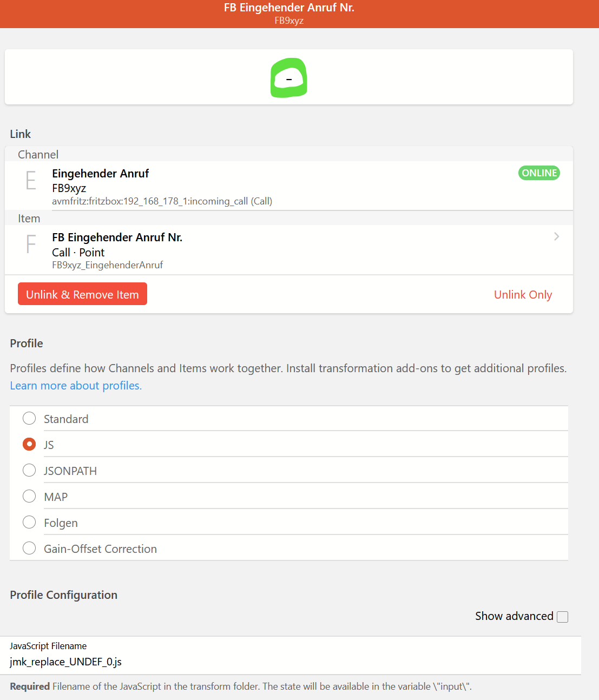Viewport: 599px width, 700px height.
Task: Click the page title in orange header
Action: coord(289,8)
